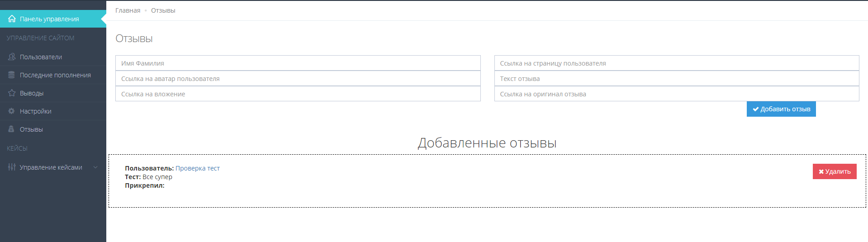
Task: Focus the Ссылка на оригинал отзыва field
Action: point(676,94)
